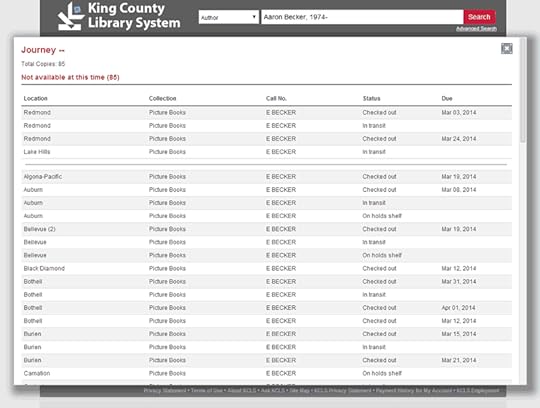This screenshot has height=408, width=540.
Task: Click the Mar 03, 2014 due date
Action: pyautogui.click(x=459, y=113)
